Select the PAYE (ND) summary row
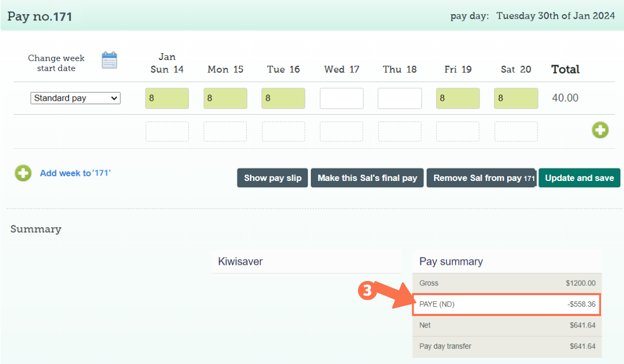The image size is (624, 364). point(507,305)
